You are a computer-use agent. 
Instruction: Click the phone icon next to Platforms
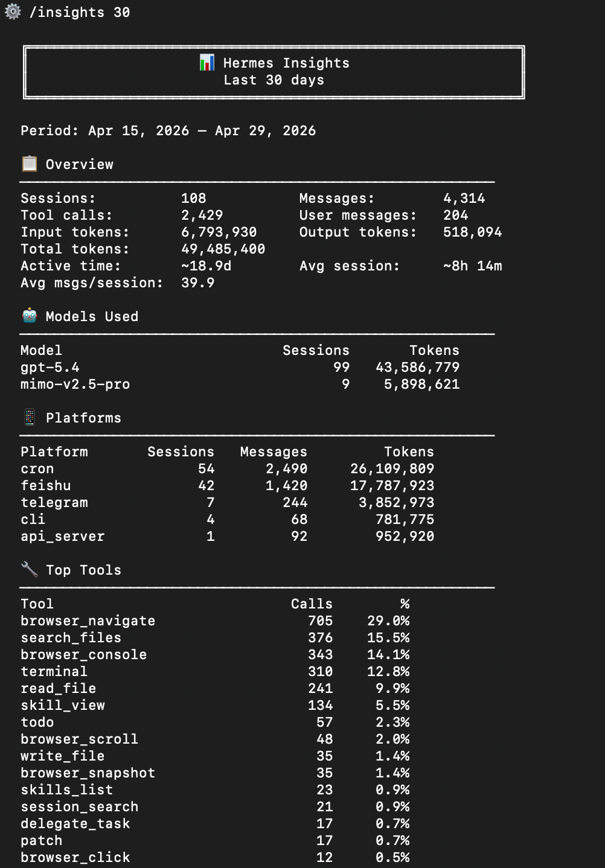[29, 417]
